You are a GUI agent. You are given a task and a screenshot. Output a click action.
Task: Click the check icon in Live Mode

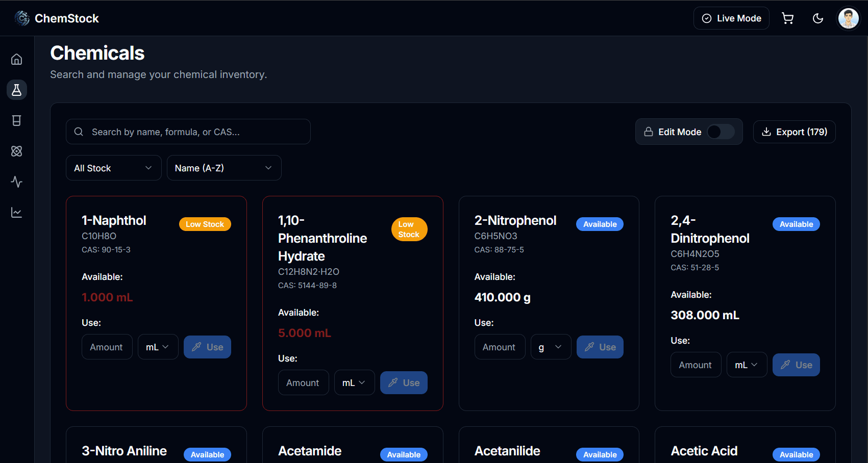(x=707, y=18)
